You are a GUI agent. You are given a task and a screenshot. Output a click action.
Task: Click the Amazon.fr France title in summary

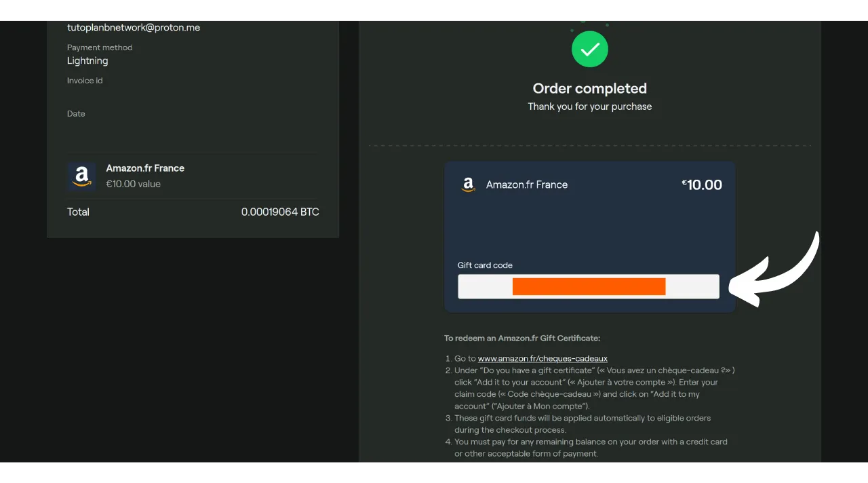[x=145, y=168]
